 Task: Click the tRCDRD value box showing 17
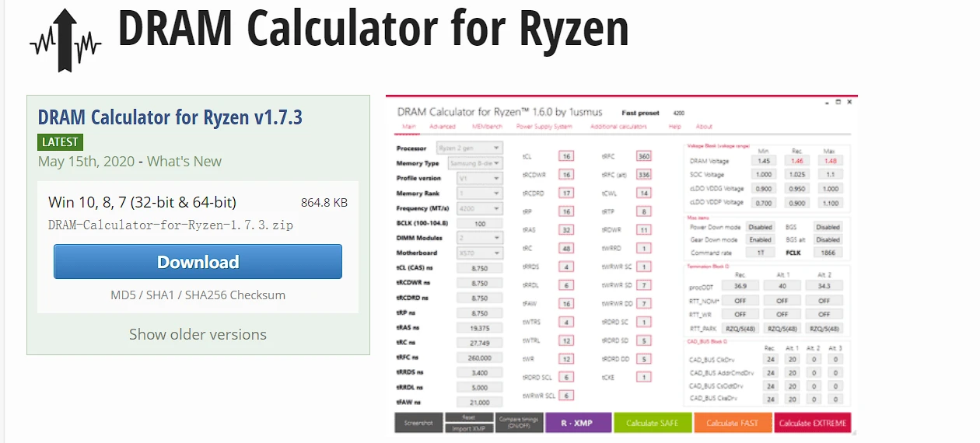tap(566, 193)
